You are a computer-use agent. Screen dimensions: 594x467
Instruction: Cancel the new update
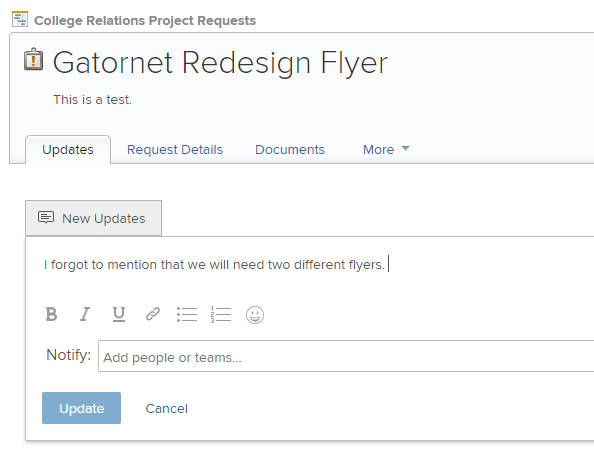point(167,408)
